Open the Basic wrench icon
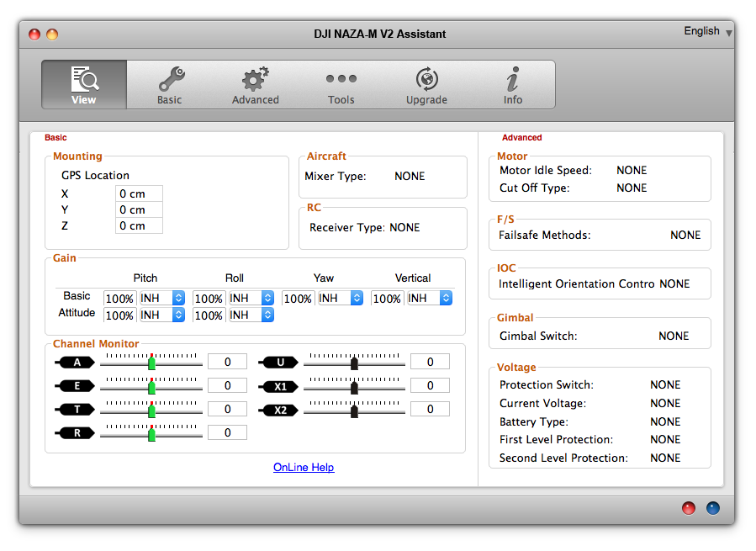756x551 pixels. [170, 79]
